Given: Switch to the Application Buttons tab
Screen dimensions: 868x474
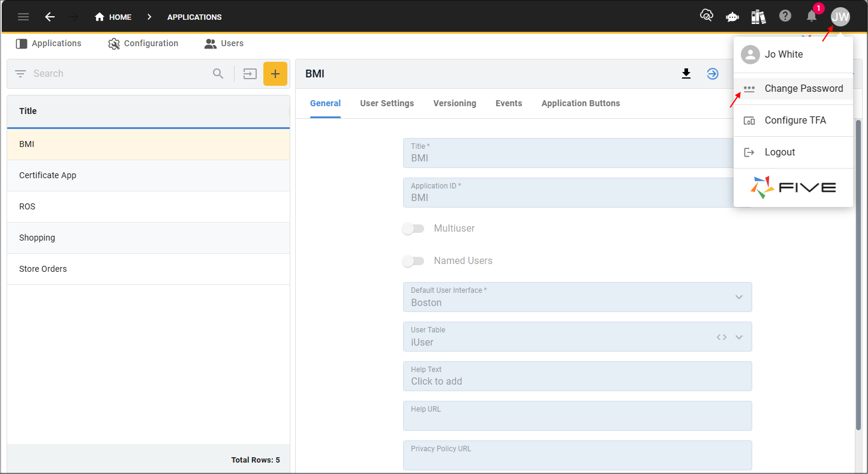Looking at the screenshot, I should click(x=581, y=103).
